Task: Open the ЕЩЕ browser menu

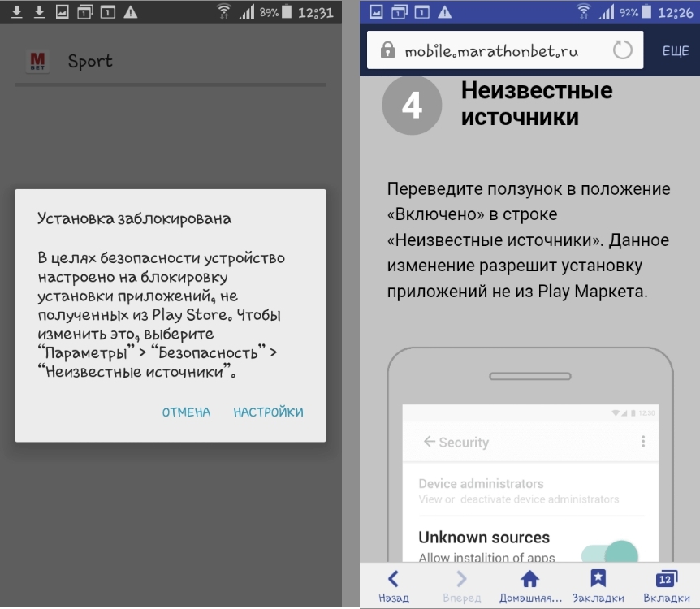Action: [x=676, y=51]
